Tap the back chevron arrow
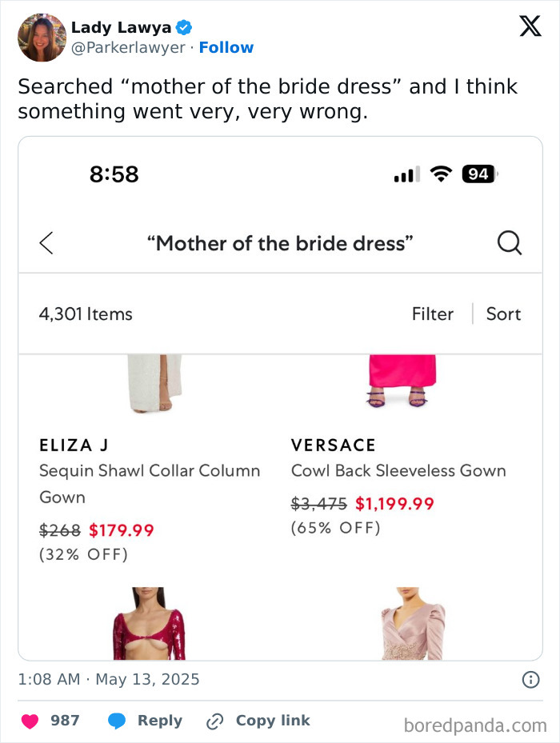Screen dimensions: 560x743 [x=46, y=243]
